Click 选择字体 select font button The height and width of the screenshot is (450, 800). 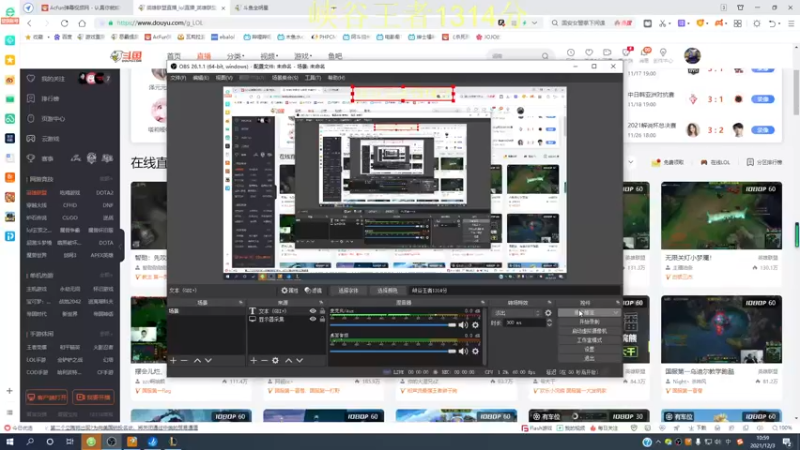[x=348, y=290]
